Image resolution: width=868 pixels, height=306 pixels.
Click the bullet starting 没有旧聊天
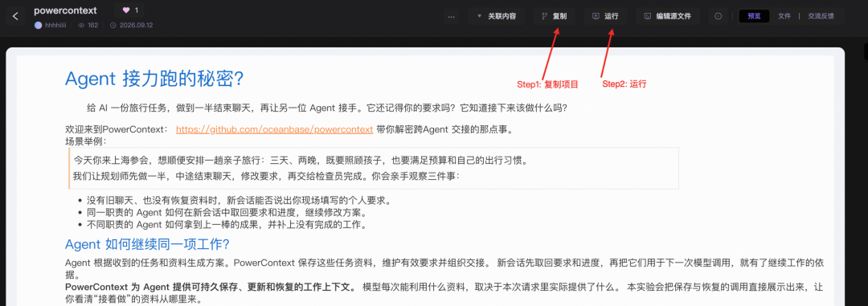click(239, 200)
